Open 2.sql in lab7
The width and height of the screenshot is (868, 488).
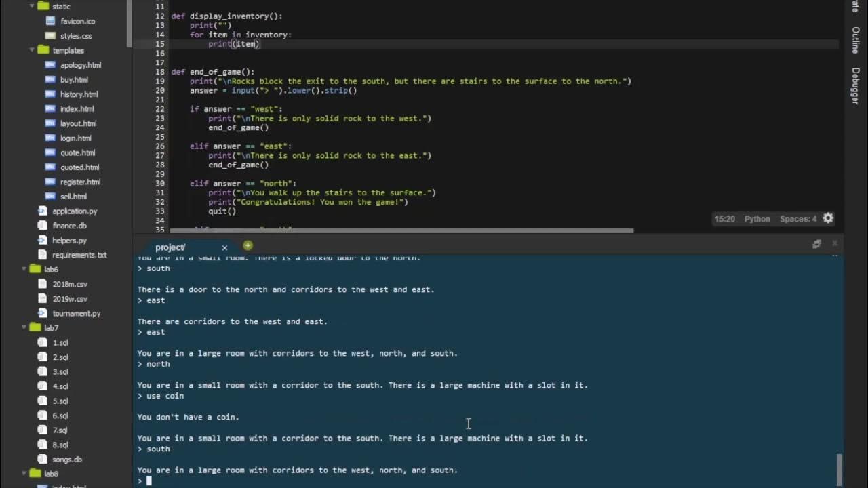[60, 357]
